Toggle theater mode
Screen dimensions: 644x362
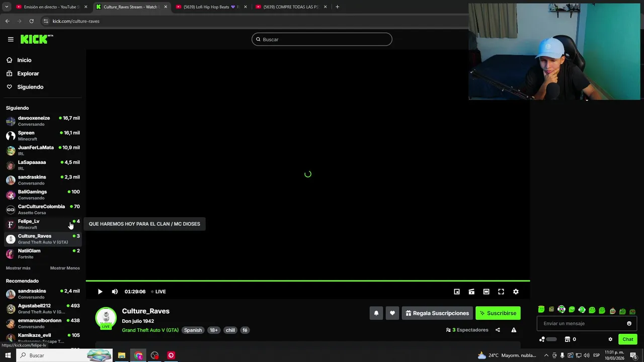[486, 292]
